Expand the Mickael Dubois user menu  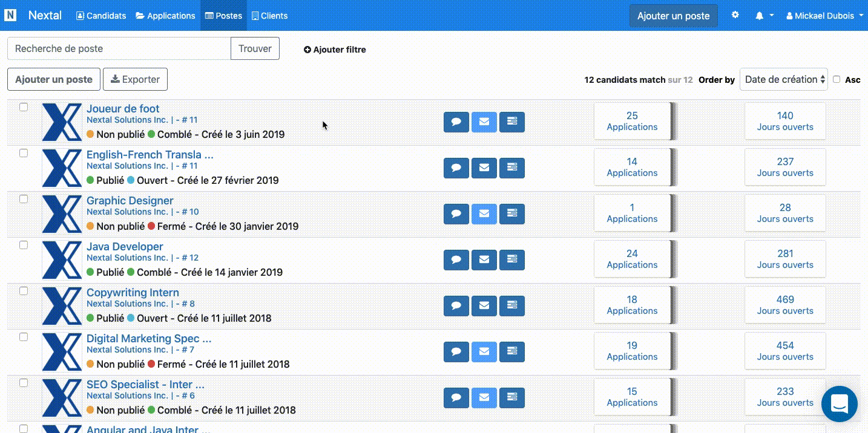coord(824,16)
